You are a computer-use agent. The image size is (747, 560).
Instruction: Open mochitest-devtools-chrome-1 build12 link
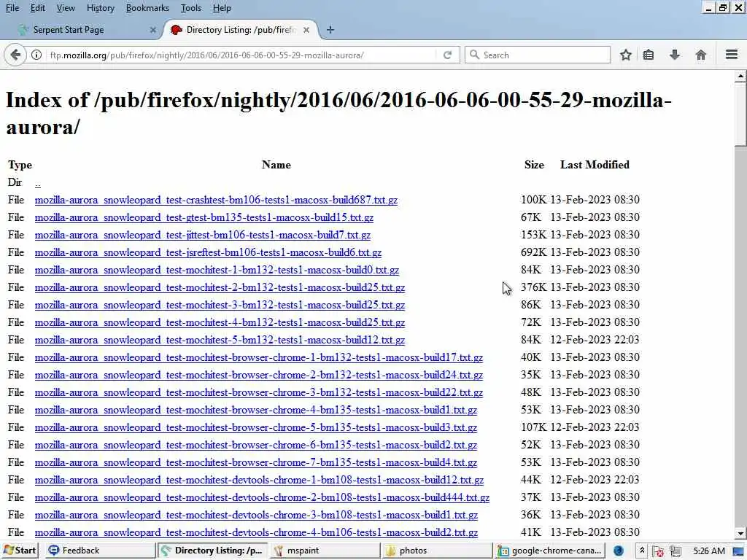(259, 480)
